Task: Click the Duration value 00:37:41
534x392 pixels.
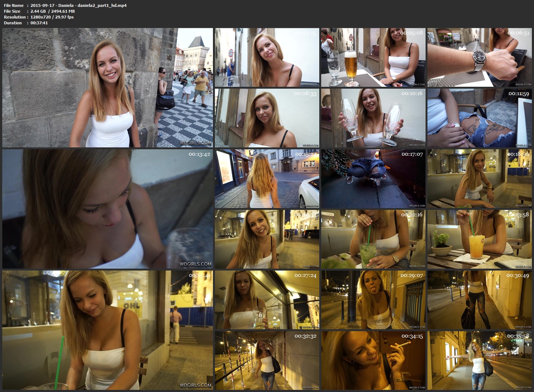Action: tap(39, 23)
